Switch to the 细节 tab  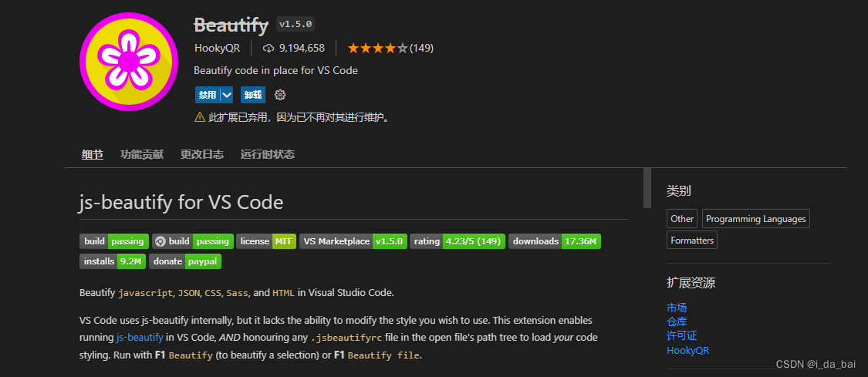click(x=93, y=155)
